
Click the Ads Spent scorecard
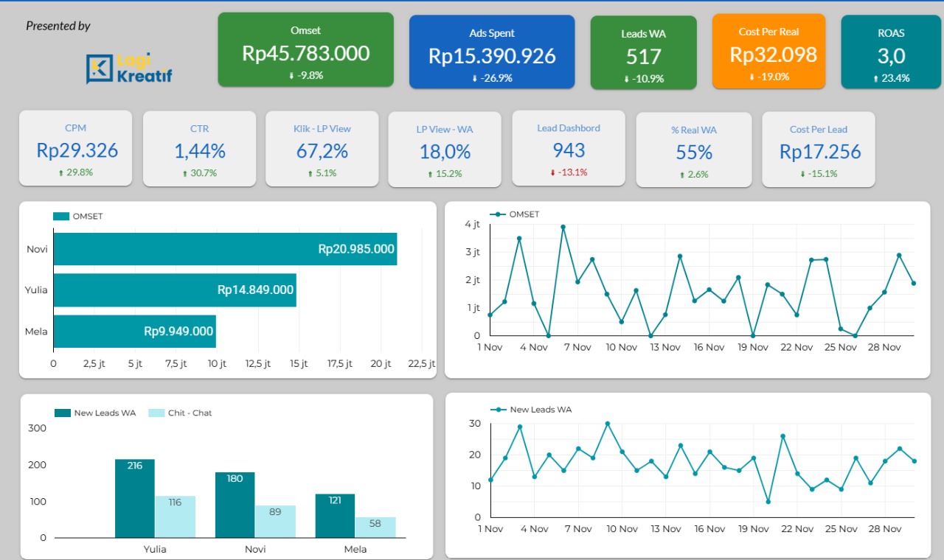(x=492, y=52)
